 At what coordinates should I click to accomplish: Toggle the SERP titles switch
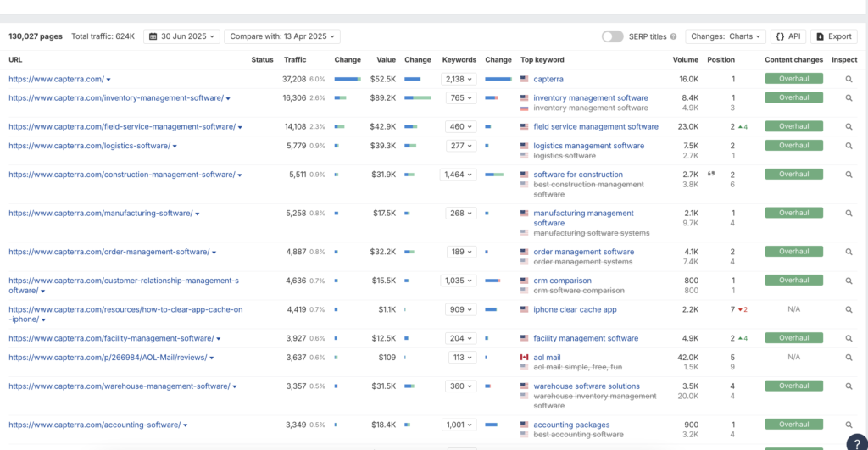(612, 36)
